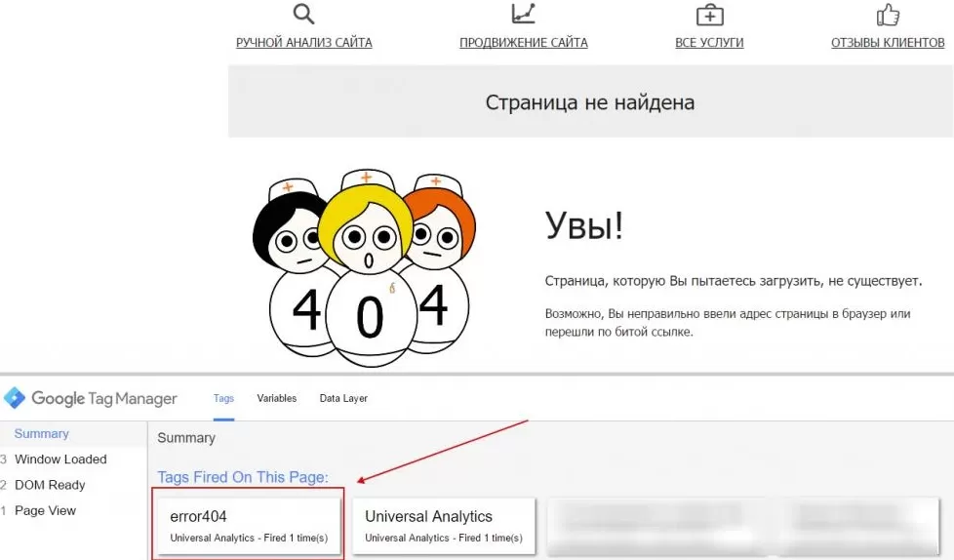
Task: Switch to the Tags tab
Action: tap(223, 398)
